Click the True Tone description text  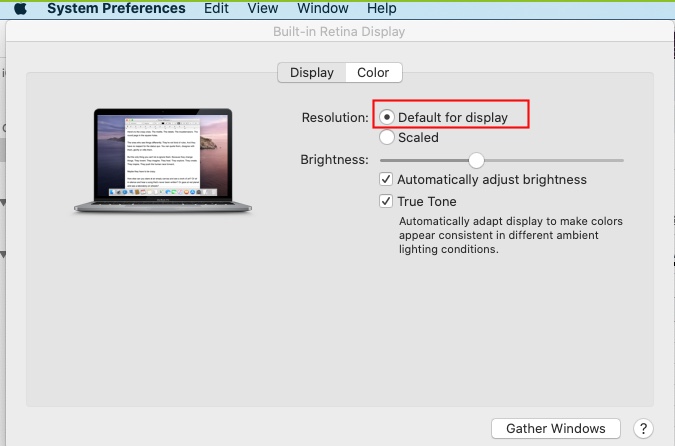(511, 235)
